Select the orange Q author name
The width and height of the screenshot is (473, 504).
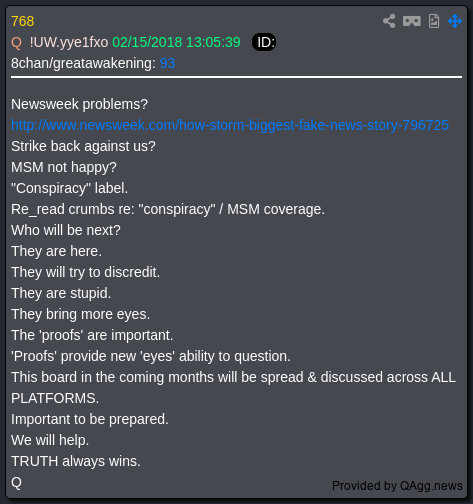pos(16,43)
